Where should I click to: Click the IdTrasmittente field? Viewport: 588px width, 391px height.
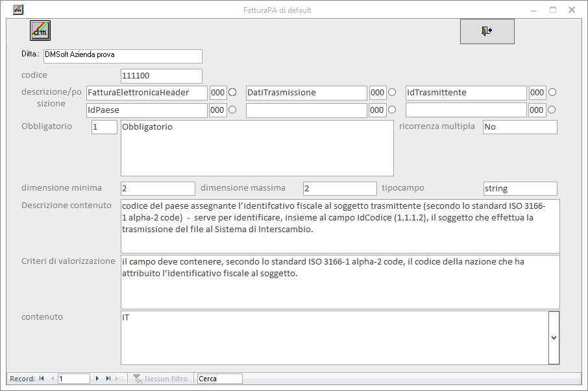click(x=466, y=93)
